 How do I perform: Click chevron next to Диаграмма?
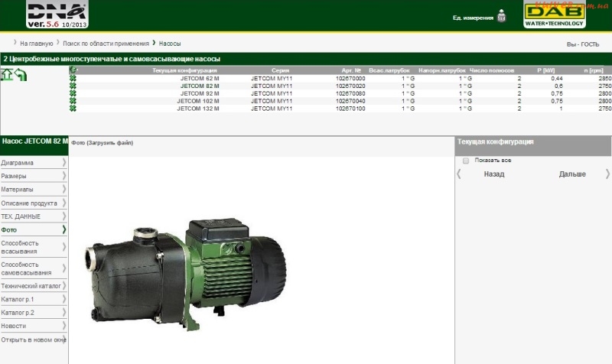(x=64, y=162)
